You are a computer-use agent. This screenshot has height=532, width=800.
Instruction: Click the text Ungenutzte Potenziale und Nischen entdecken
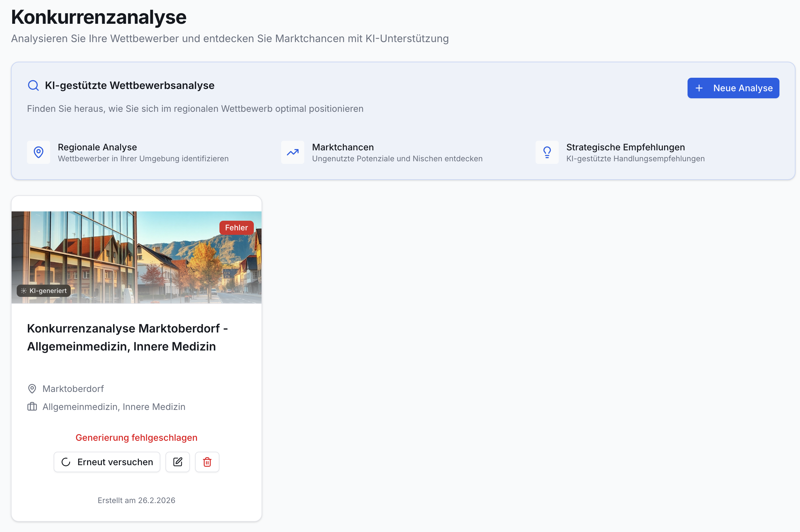click(397, 159)
